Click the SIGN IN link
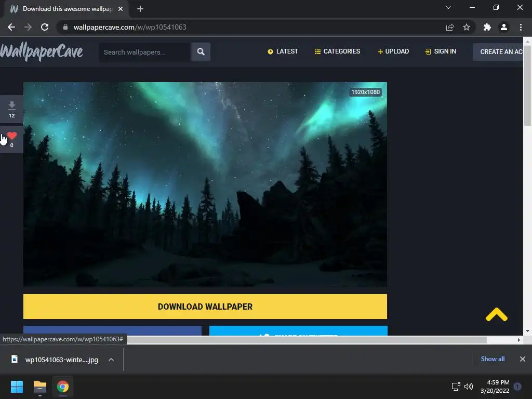Image resolution: width=532 pixels, height=399 pixels. tap(441, 51)
